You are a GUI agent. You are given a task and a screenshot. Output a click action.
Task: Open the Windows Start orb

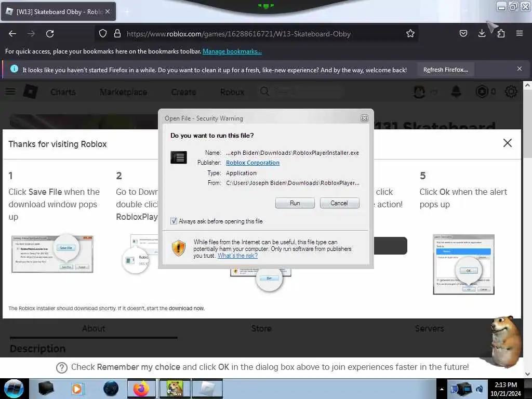[x=14, y=389]
